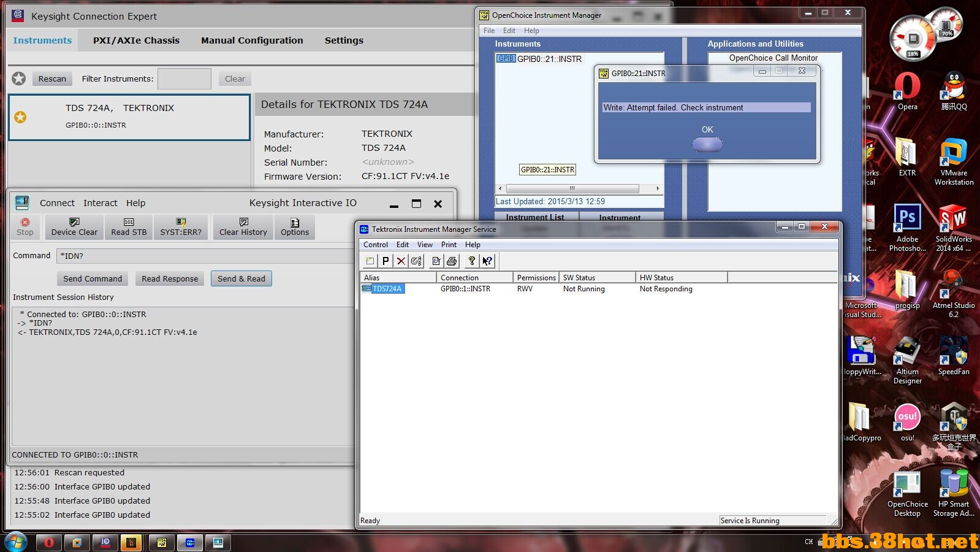The image size is (980, 552).
Task: Open VMware Workstation desktop shortcut
Action: point(954,162)
